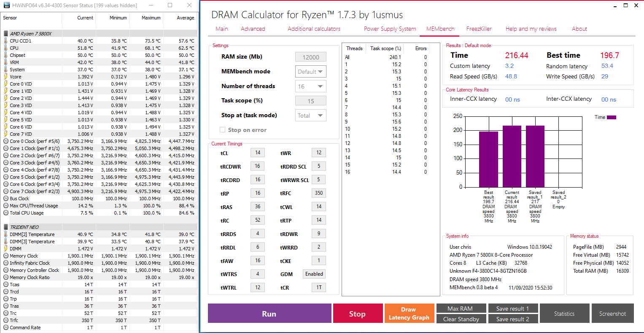Viewport: 644px width, 333px height.
Task: Click the HWiNFO64 app icon in title bar
Action: coord(6,5)
